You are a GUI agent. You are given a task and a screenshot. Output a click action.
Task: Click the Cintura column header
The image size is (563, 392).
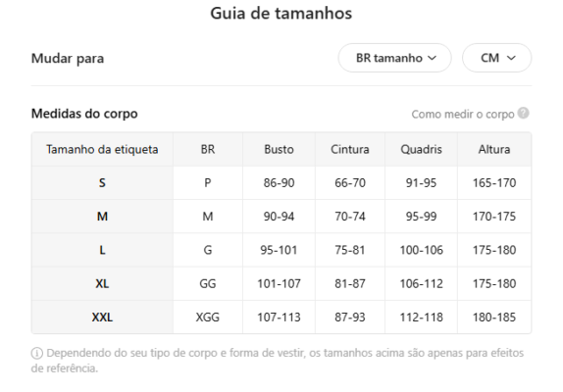(x=350, y=149)
